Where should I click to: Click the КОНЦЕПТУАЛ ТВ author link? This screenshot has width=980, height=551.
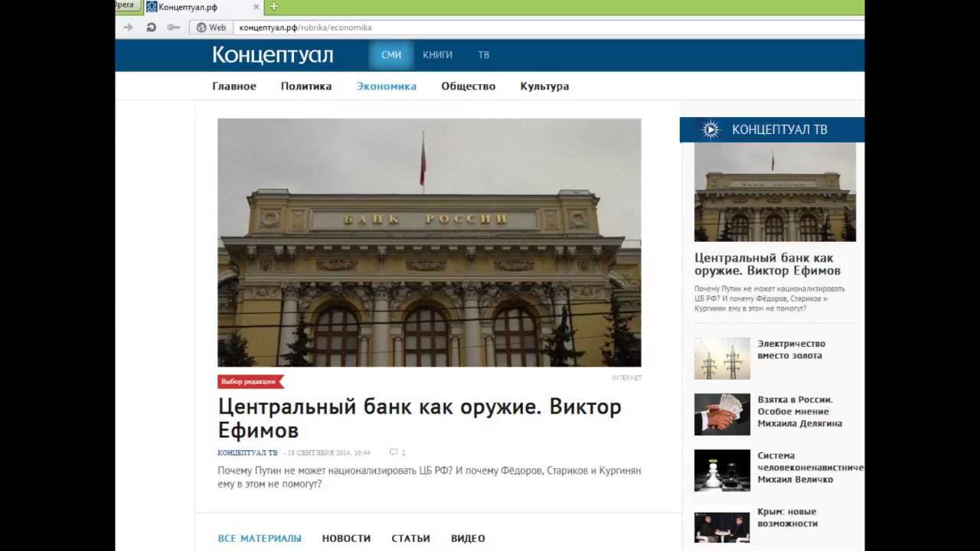pos(247,453)
